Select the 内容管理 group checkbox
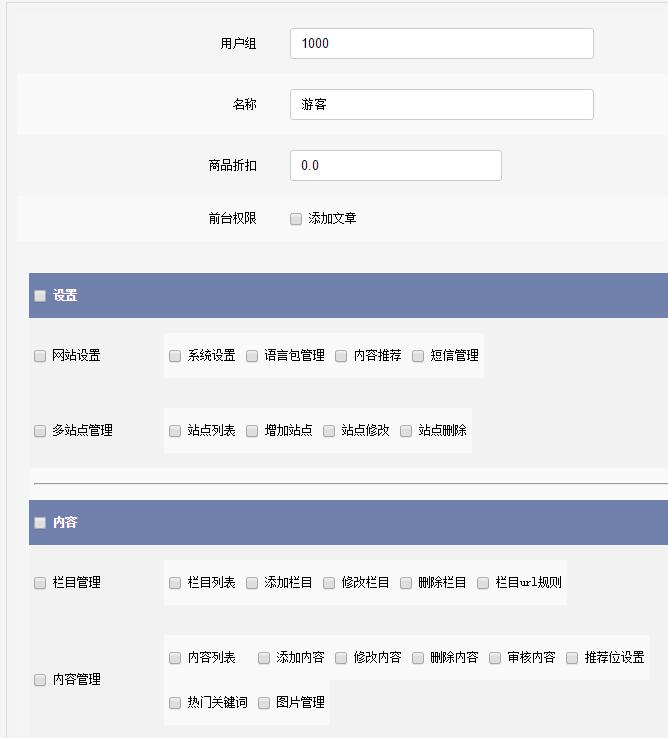This screenshot has height=738, width=668. click(x=40, y=680)
